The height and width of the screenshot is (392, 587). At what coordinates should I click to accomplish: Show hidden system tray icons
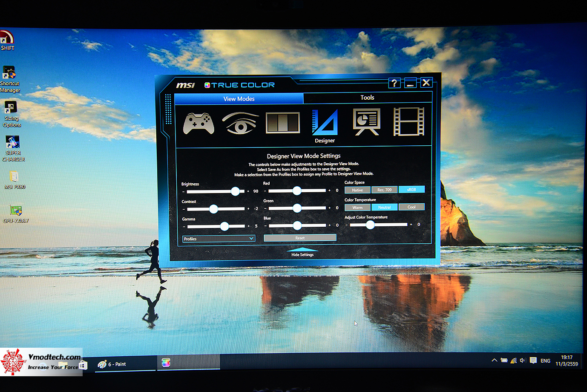[x=494, y=360]
